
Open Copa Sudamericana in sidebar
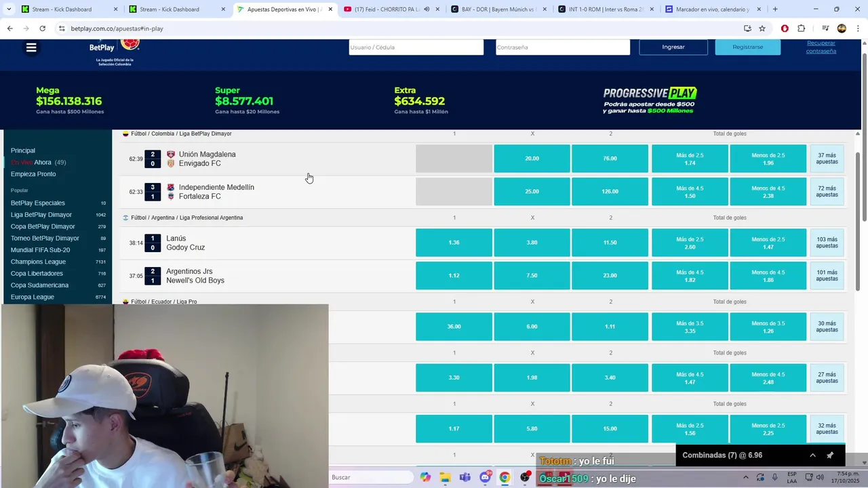point(39,285)
